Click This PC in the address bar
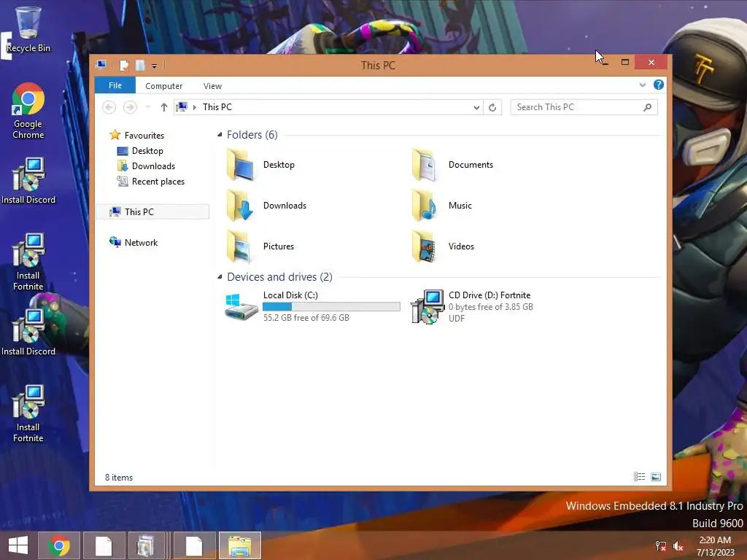The height and width of the screenshot is (560, 747). [217, 107]
